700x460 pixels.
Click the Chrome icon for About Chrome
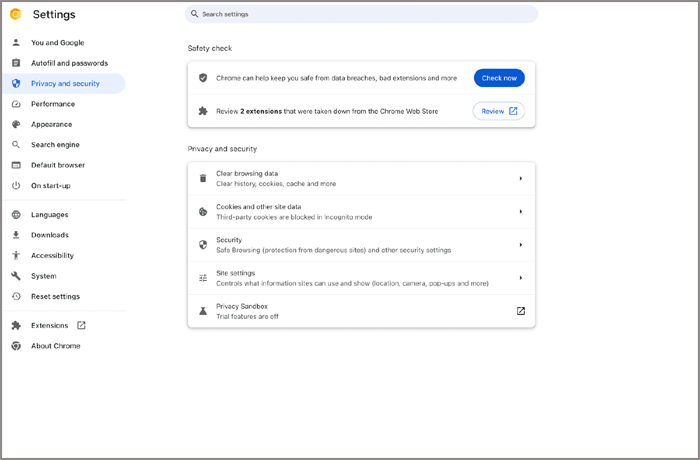[x=16, y=346]
